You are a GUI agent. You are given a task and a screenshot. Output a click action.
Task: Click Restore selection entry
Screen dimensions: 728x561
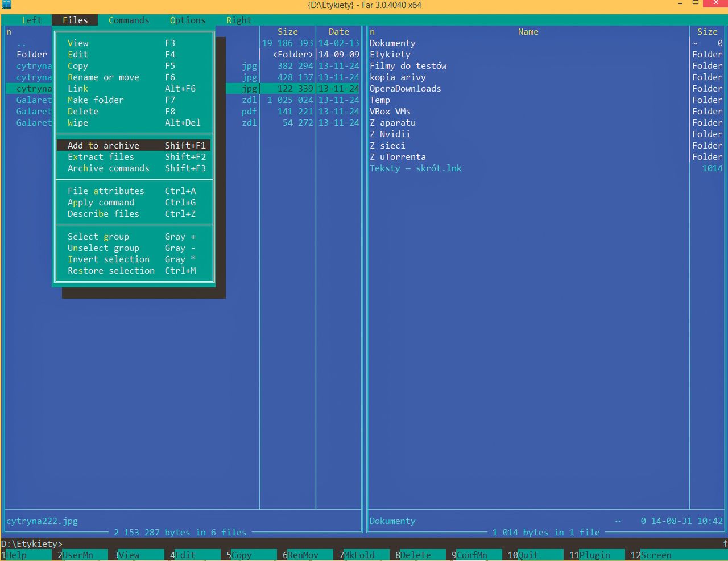point(134,270)
